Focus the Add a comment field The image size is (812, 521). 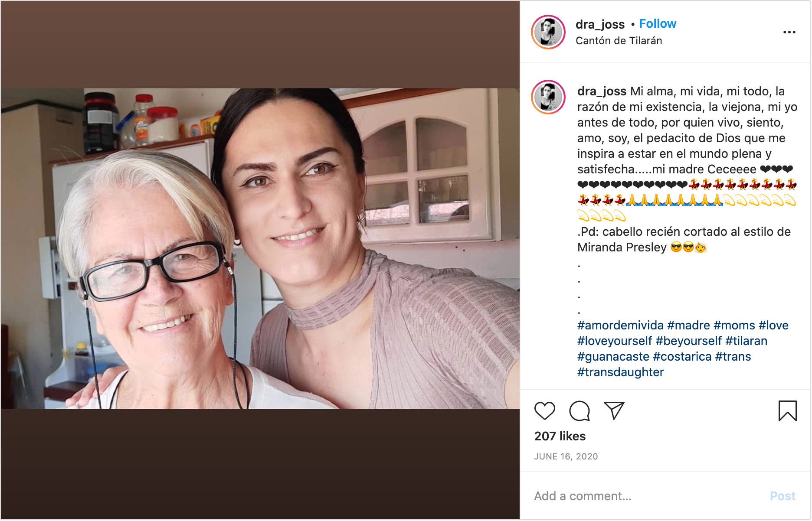point(646,496)
